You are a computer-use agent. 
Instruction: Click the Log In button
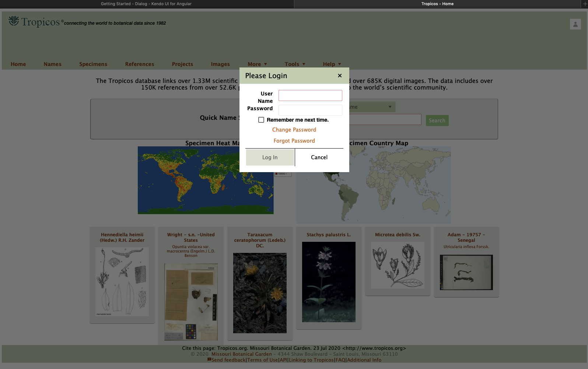(x=270, y=157)
